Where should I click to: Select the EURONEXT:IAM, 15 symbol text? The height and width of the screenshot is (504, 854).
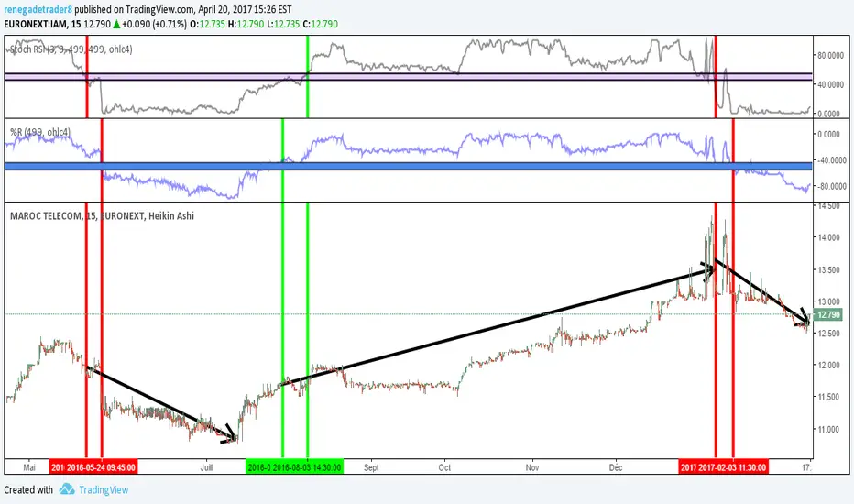[x=42, y=24]
